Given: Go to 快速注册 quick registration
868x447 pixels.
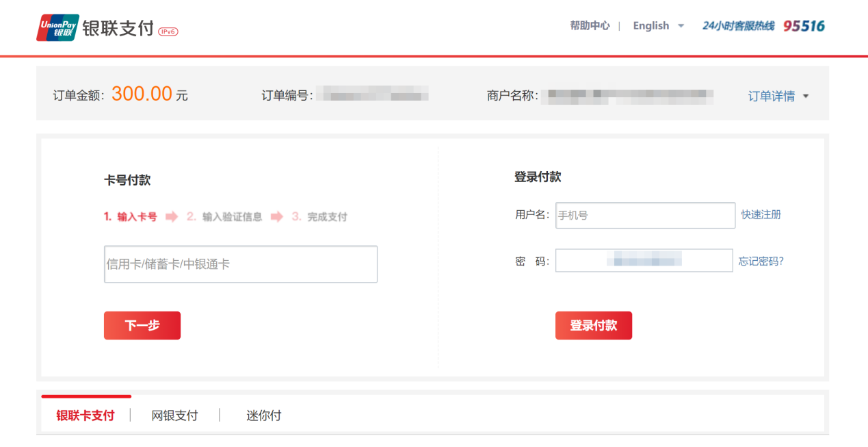Looking at the screenshot, I should [761, 214].
